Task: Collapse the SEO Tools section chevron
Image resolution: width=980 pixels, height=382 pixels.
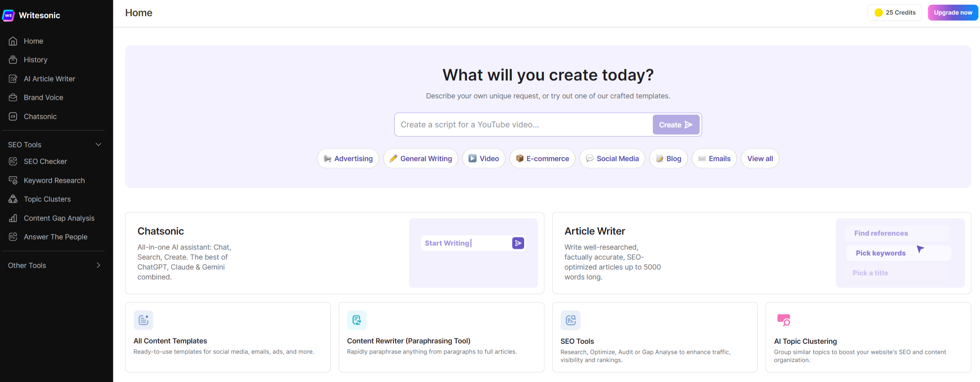Action: point(98,145)
